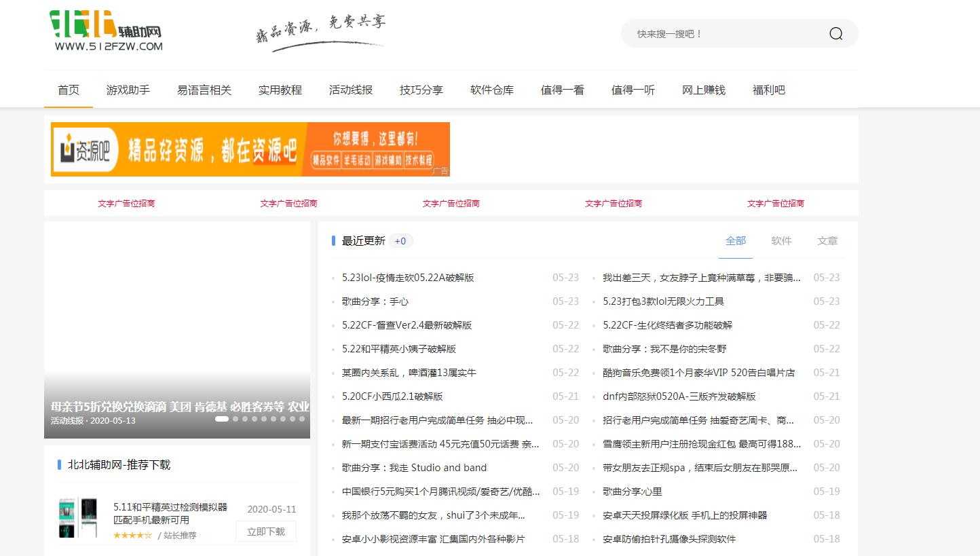Open the 活动线报 menu item

[x=351, y=90]
